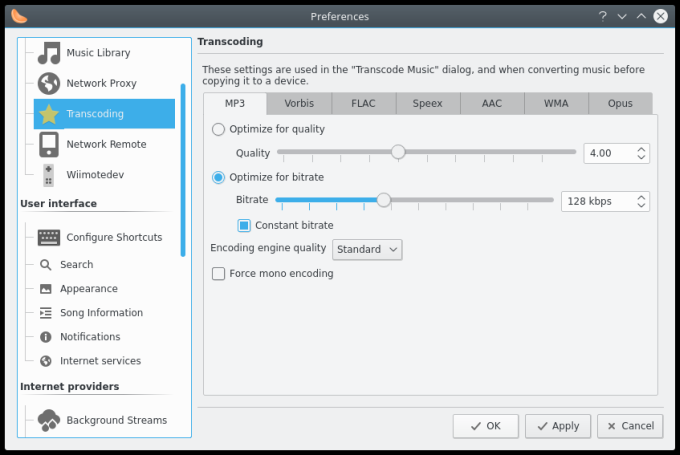680x455 pixels.
Task: Select Optimize for quality radio button
Action: (219, 129)
